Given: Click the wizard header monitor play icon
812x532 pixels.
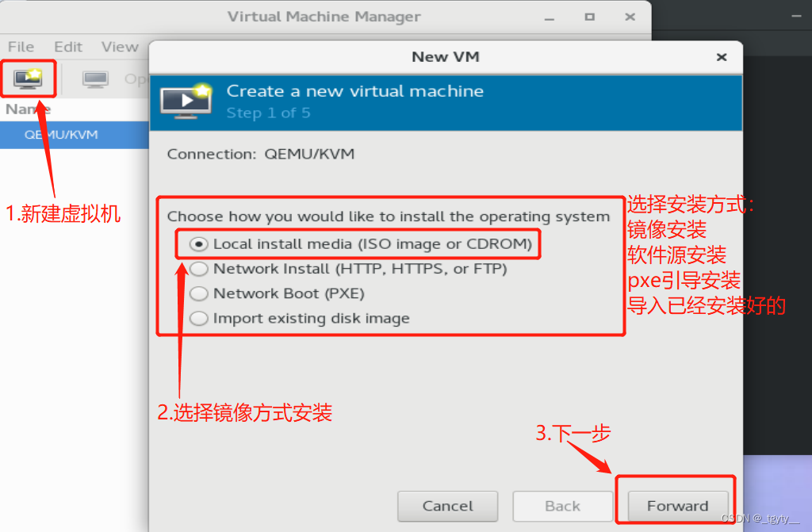Looking at the screenshot, I should [187, 101].
